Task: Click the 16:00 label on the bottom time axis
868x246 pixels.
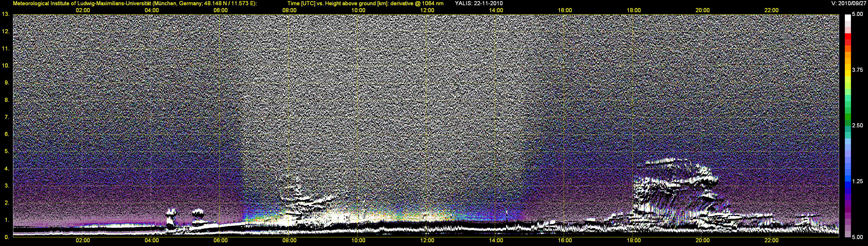Action: [x=565, y=241]
